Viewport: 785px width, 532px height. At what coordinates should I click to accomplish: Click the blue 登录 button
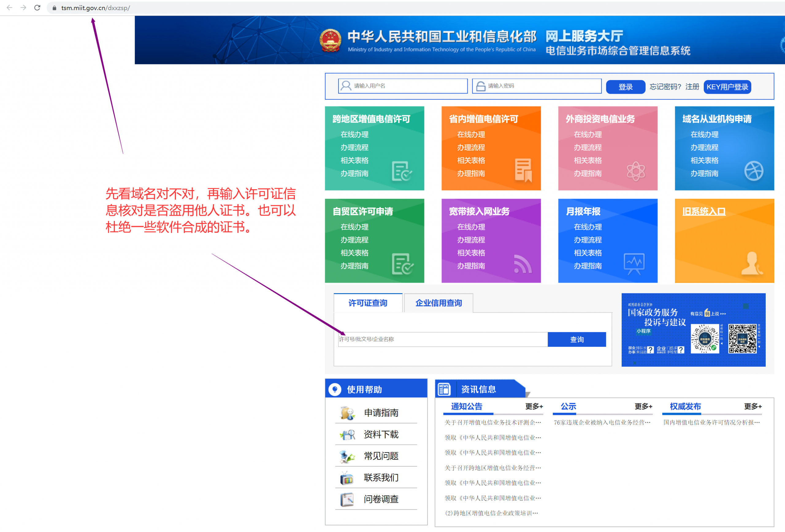(625, 87)
